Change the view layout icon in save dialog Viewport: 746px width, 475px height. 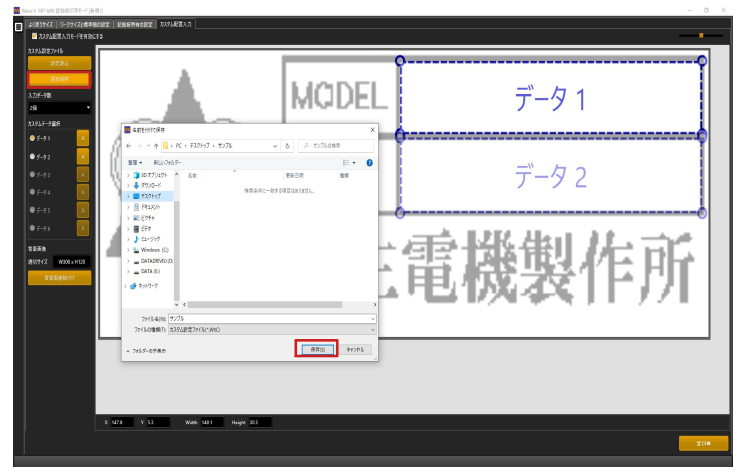(346, 163)
